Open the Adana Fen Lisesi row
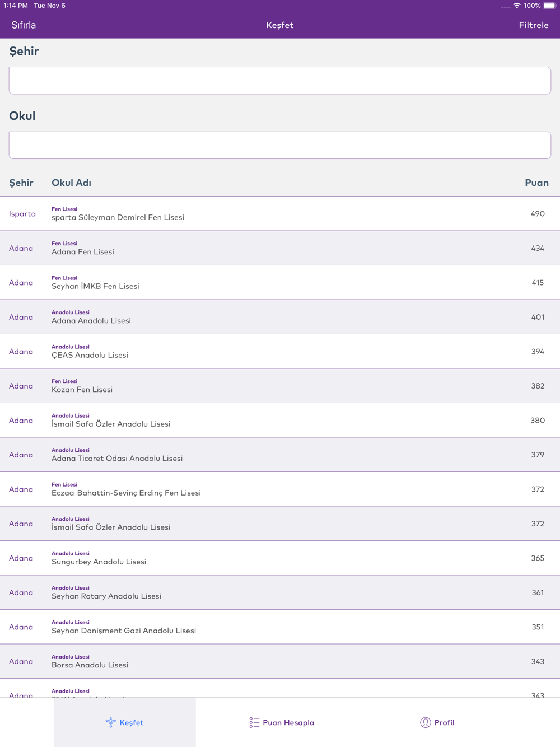The image size is (560, 747). (x=280, y=248)
